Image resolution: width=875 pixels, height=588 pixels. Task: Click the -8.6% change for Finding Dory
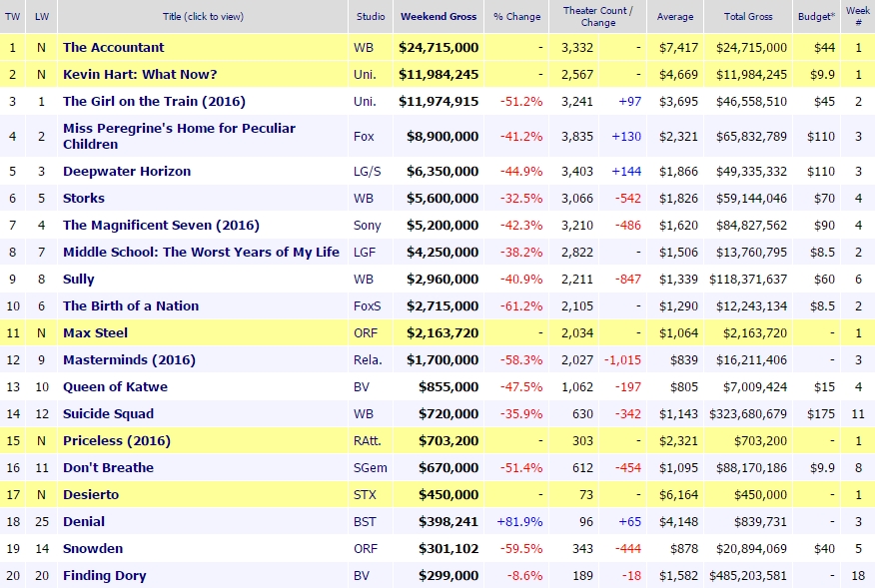point(524,576)
